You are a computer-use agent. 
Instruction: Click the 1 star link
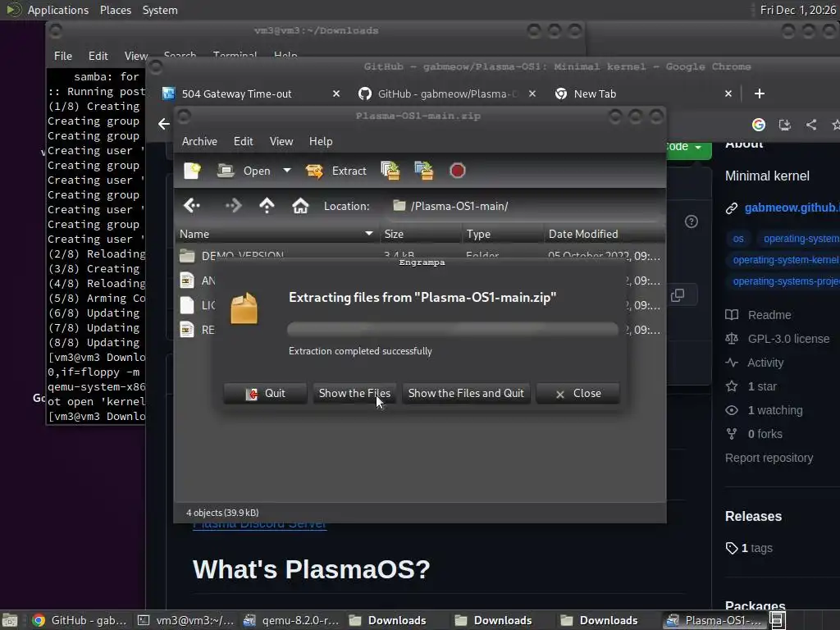[x=751, y=386]
